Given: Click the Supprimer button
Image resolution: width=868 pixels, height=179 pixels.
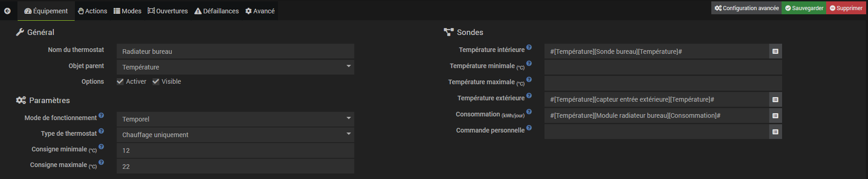Looking at the screenshot, I should tap(846, 8).
